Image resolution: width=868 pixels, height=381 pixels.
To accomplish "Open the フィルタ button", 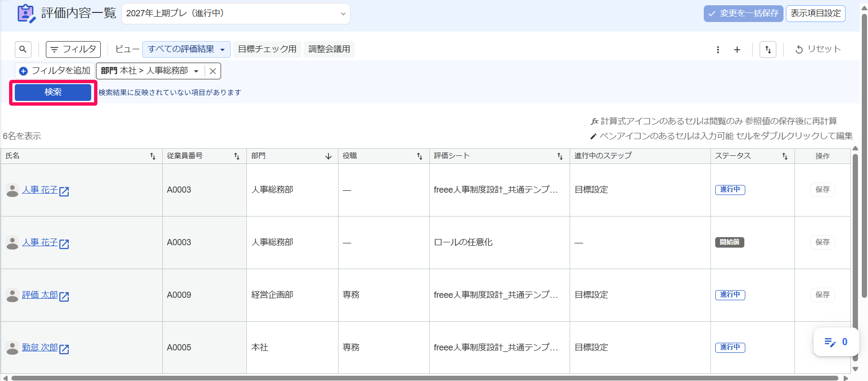I will [73, 49].
